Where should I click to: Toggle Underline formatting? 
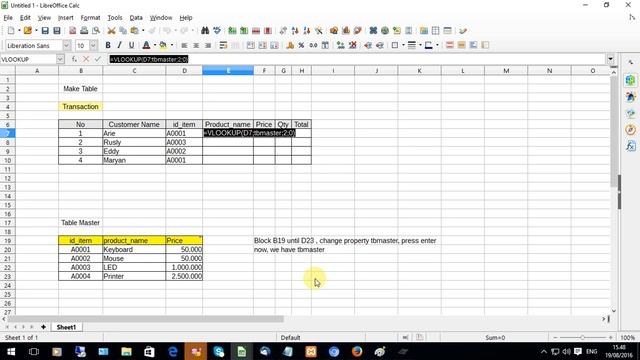131,45
